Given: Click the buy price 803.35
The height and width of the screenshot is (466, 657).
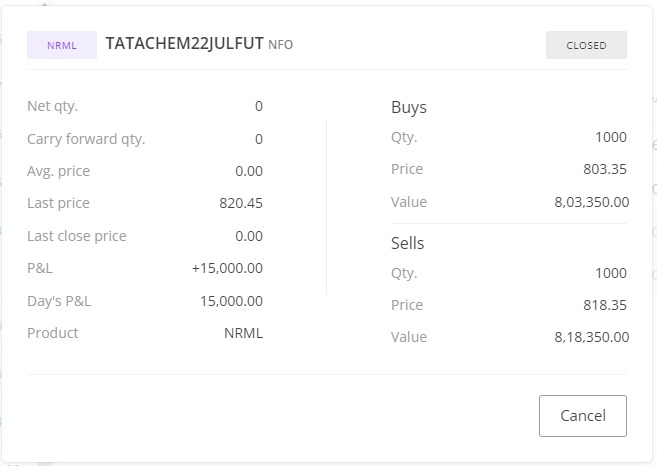Looking at the screenshot, I should [605, 169].
